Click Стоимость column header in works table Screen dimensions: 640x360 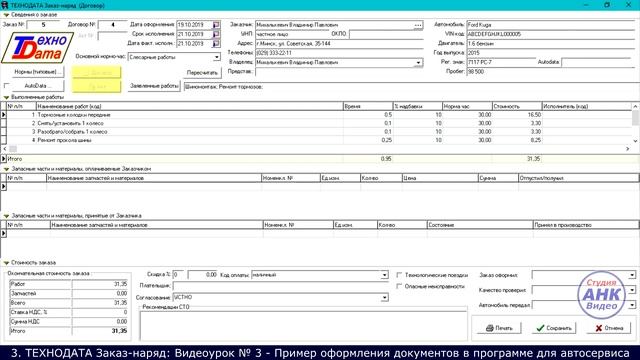[x=517, y=106]
